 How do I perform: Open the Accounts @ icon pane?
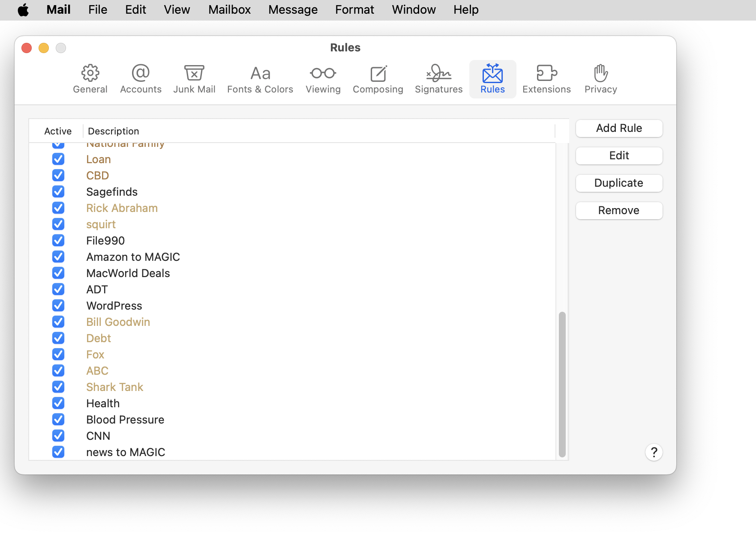(x=141, y=79)
